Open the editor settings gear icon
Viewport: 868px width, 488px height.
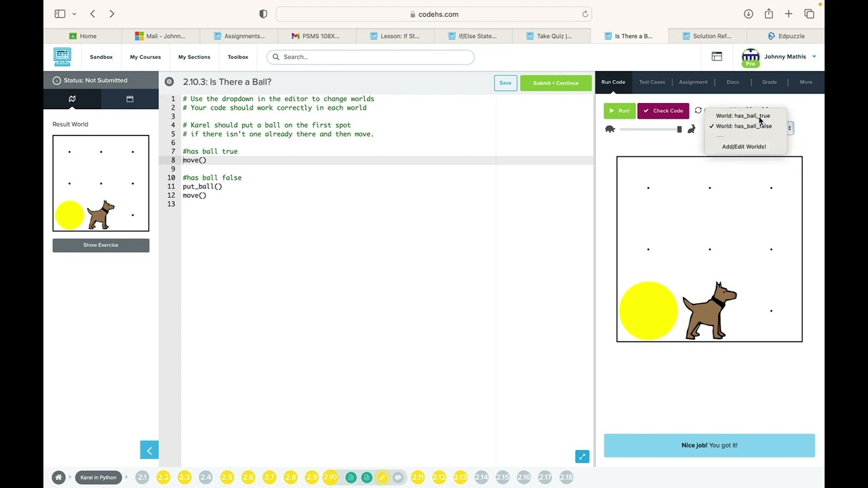170,82
